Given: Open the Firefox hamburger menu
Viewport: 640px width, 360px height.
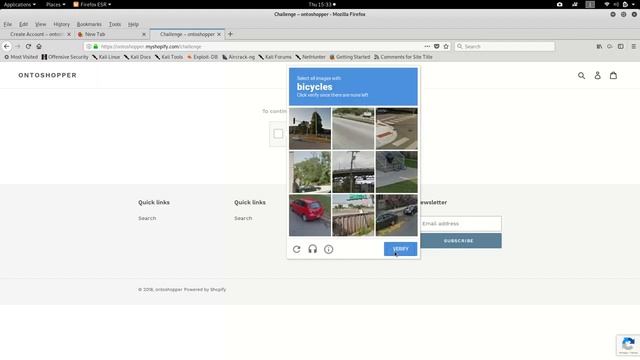Looking at the screenshot, I should [633, 47].
